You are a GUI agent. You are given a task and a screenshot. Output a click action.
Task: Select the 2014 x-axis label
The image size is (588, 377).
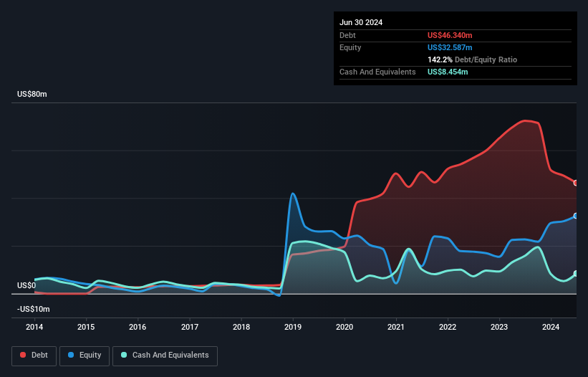click(34, 327)
